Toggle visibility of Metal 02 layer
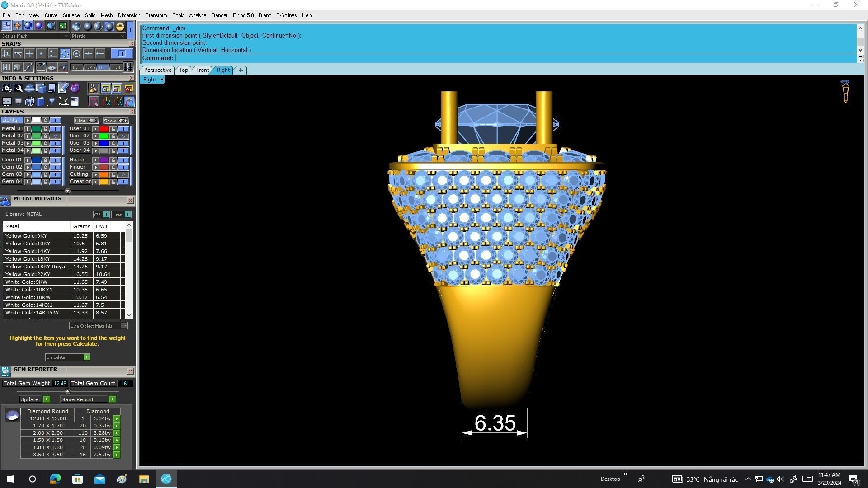Viewport: 868px width, 488px height. coord(56,136)
